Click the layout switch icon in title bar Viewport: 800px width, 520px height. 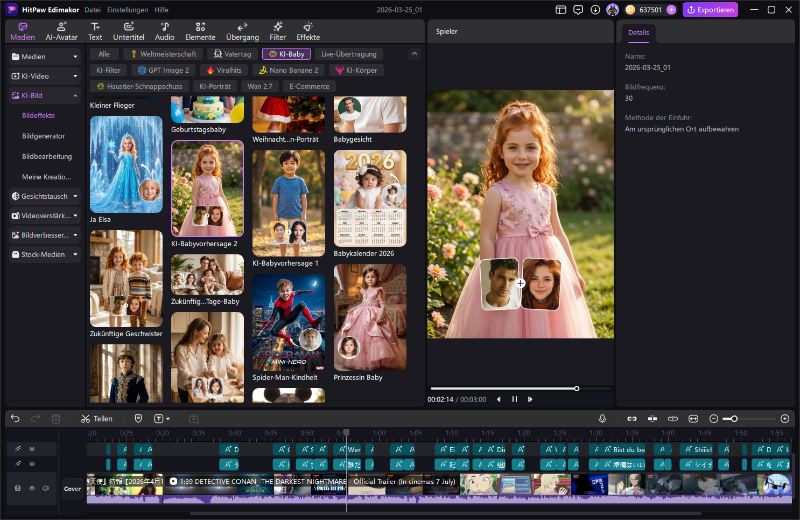[561, 10]
